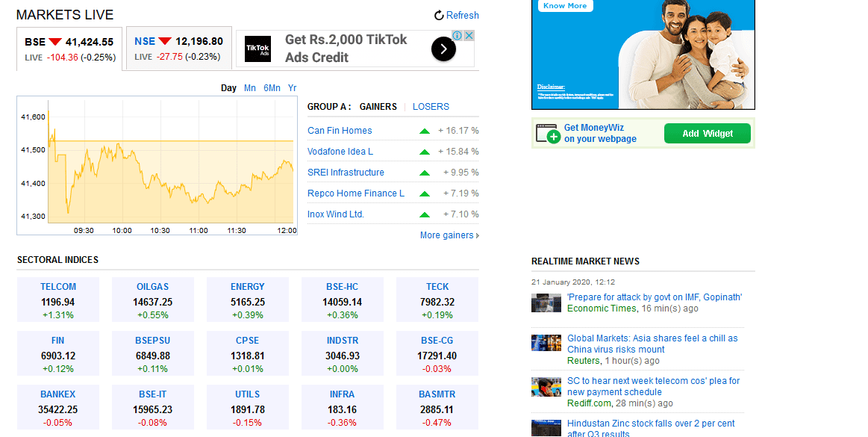
Task: Click green up arrow beside Vodafone Idea L
Action: tap(425, 152)
